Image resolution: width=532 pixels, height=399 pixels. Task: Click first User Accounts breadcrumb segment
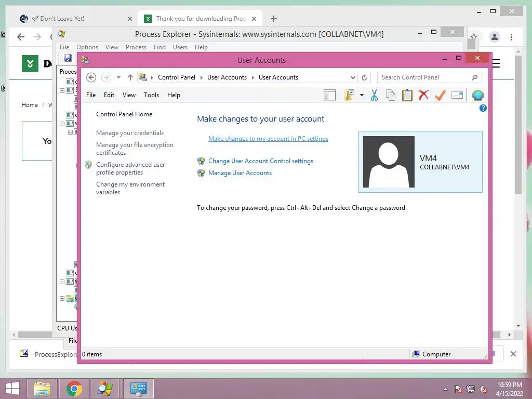227,77
